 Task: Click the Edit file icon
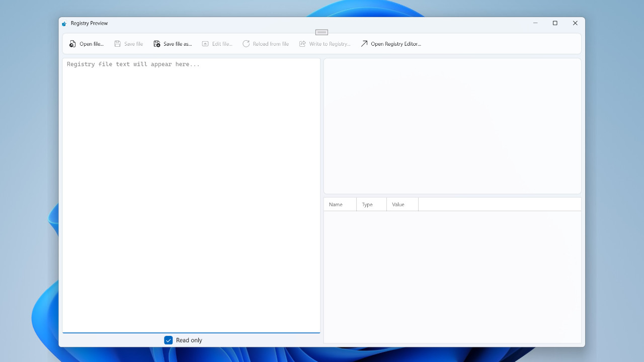tap(205, 44)
